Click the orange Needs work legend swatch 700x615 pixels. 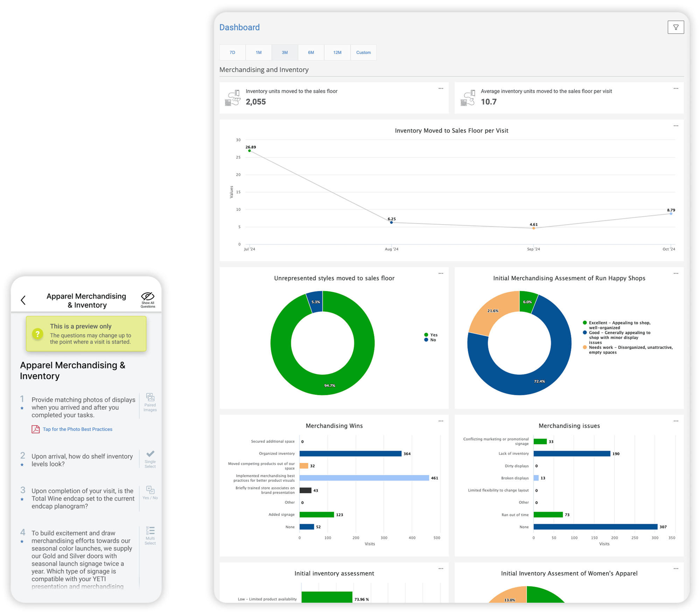pyautogui.click(x=584, y=347)
